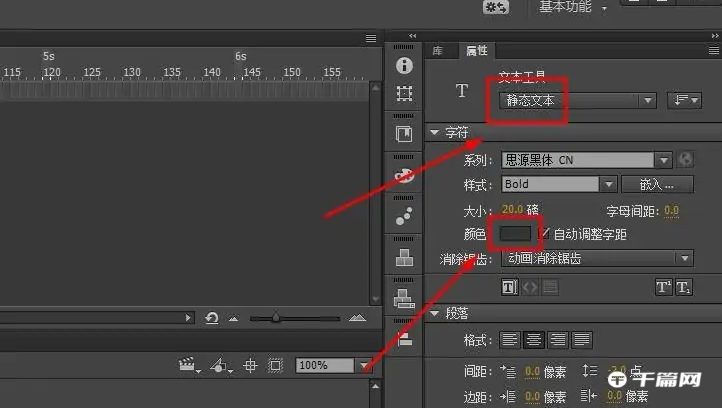Screen dimensions: 722x408
Task: Collapse the properties panel double-arrow at right
Action: tap(715, 36)
